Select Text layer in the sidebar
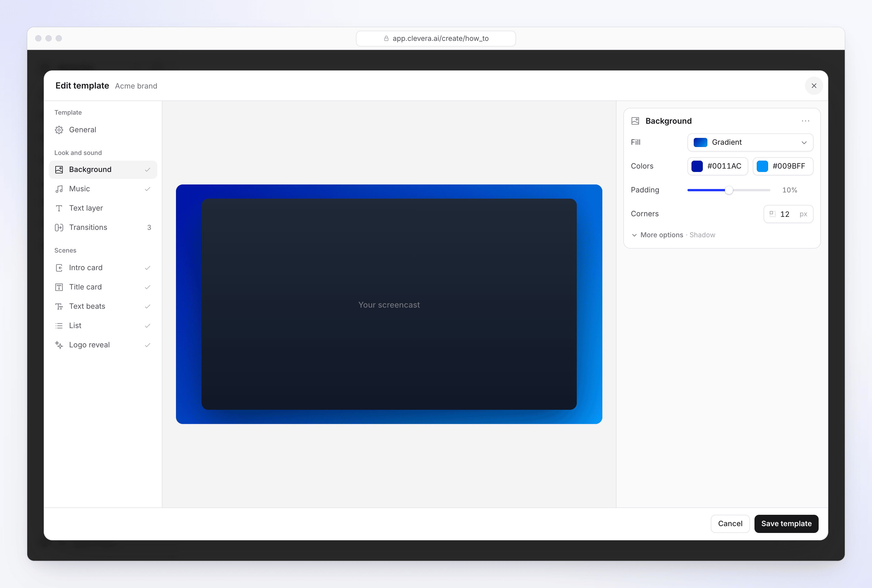 coord(103,208)
